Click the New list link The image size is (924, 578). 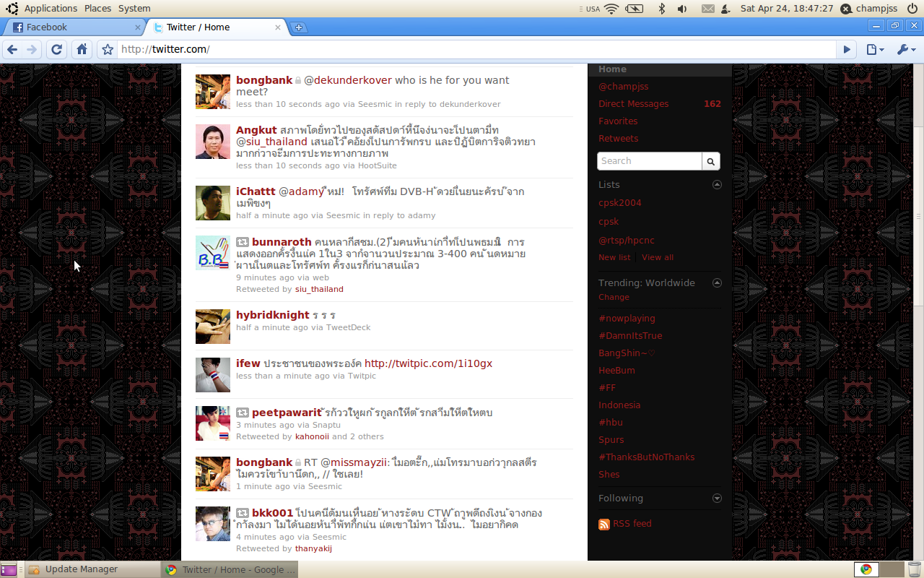click(614, 257)
